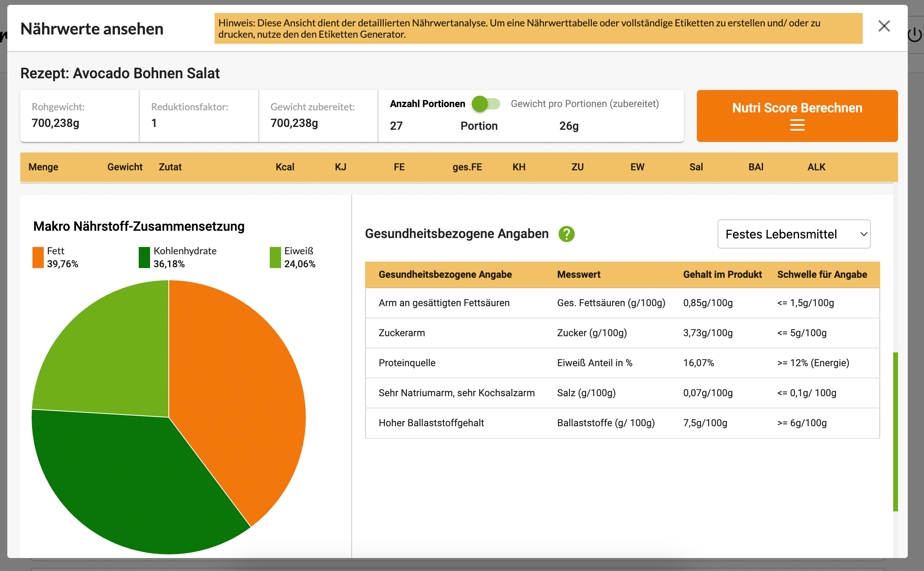Screen dimensions: 924x571
Task: Click the orange Fett legend swatch
Action: [38, 258]
